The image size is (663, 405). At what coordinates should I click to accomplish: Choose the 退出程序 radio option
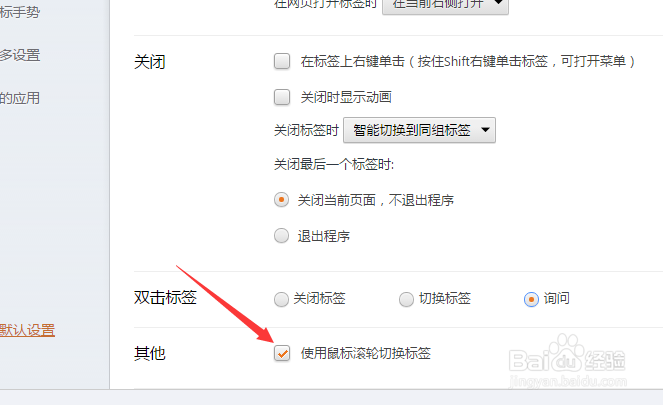(281, 235)
